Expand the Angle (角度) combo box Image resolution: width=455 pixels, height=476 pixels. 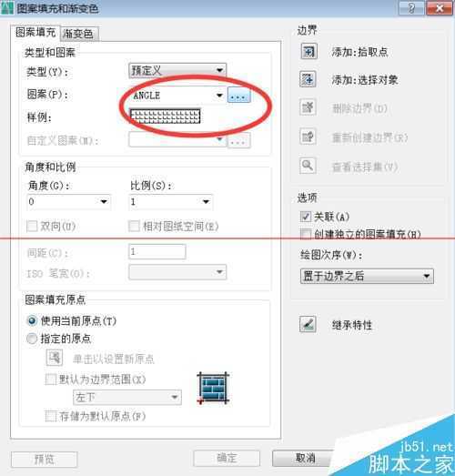[69, 202]
